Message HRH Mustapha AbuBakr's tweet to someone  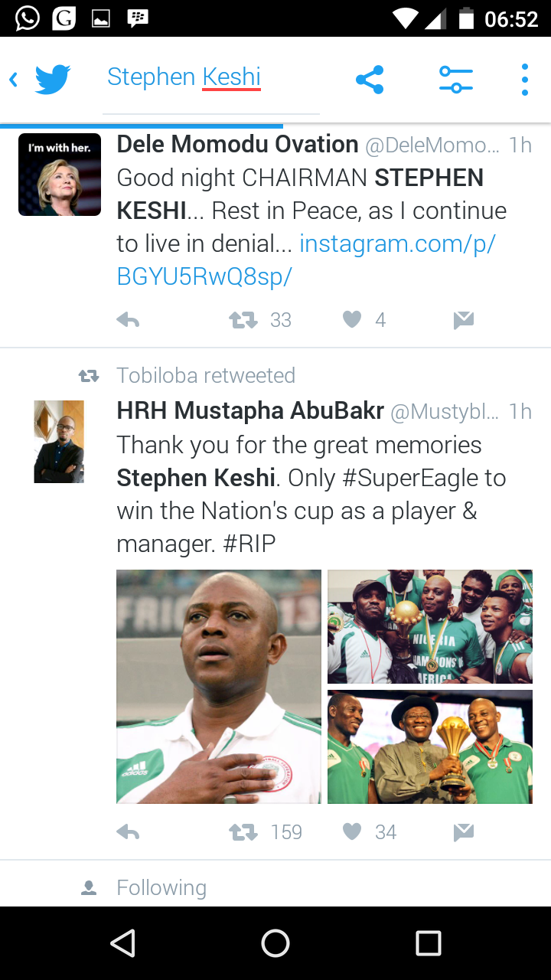point(463,832)
